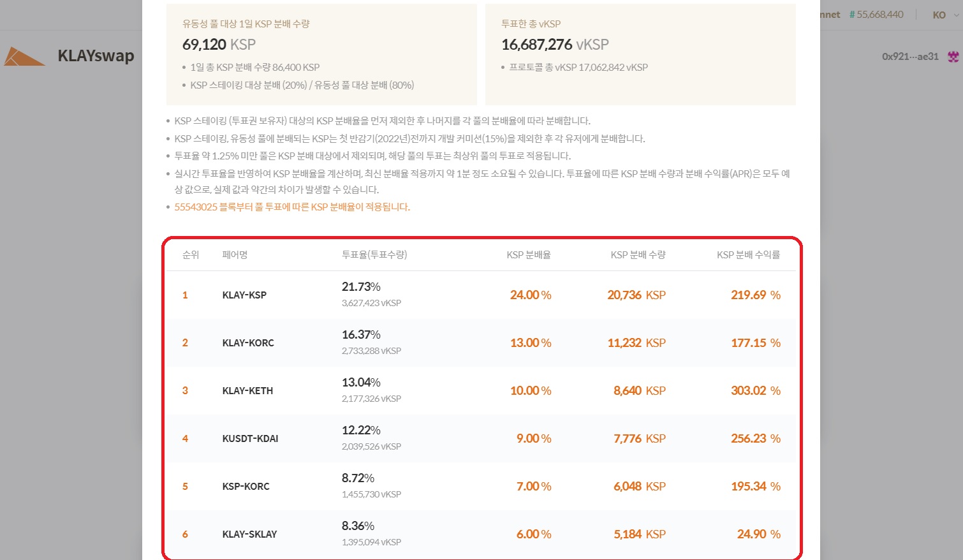Click the 10.00 % distribution rate
Viewport: 963px width, 560px height.
point(531,391)
